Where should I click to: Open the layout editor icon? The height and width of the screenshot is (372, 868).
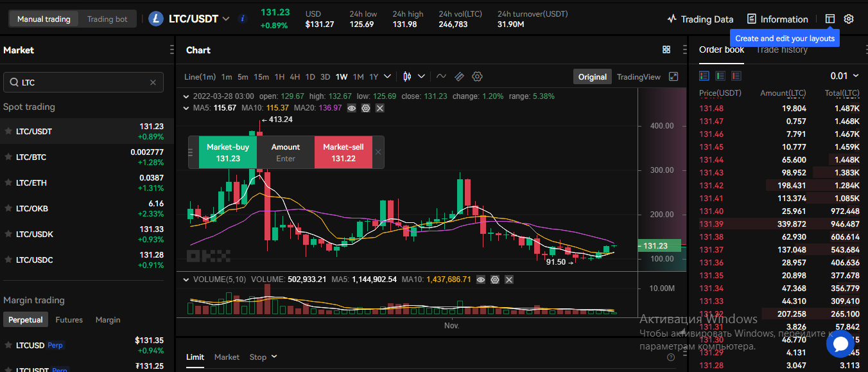click(830, 19)
